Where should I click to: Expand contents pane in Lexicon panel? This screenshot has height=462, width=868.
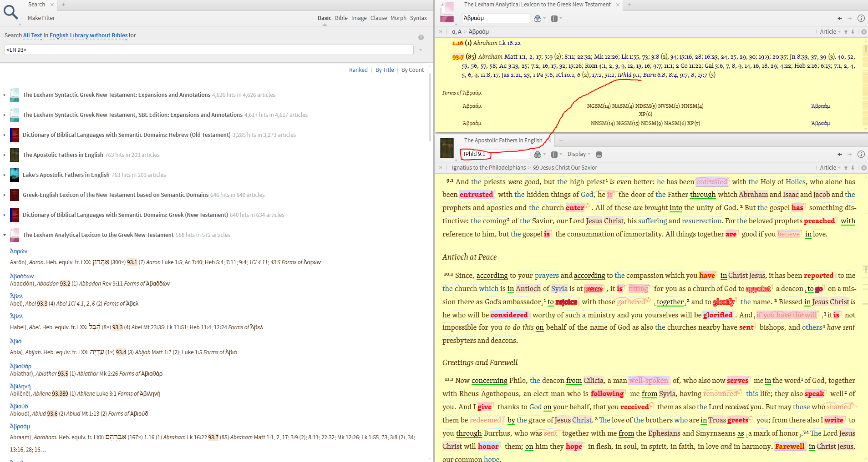[x=441, y=32]
